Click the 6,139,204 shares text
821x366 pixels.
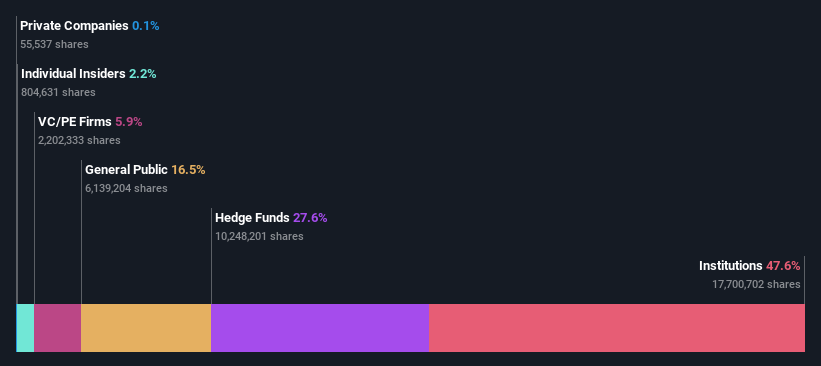[127, 188]
